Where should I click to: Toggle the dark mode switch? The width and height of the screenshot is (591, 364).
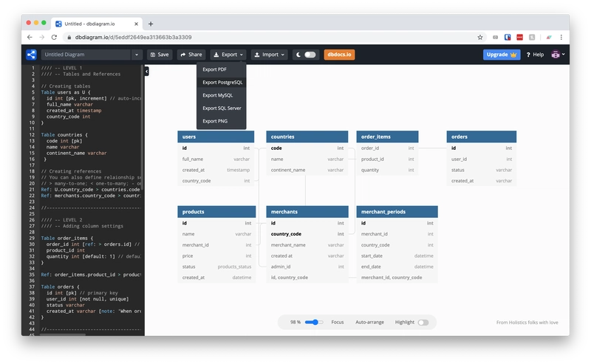click(x=310, y=55)
